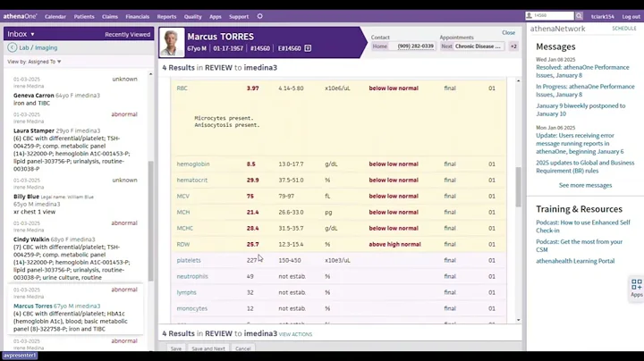The width and height of the screenshot is (644, 361).
Task: Open Billy Blue xr chest inbox item
Action: 75,196
